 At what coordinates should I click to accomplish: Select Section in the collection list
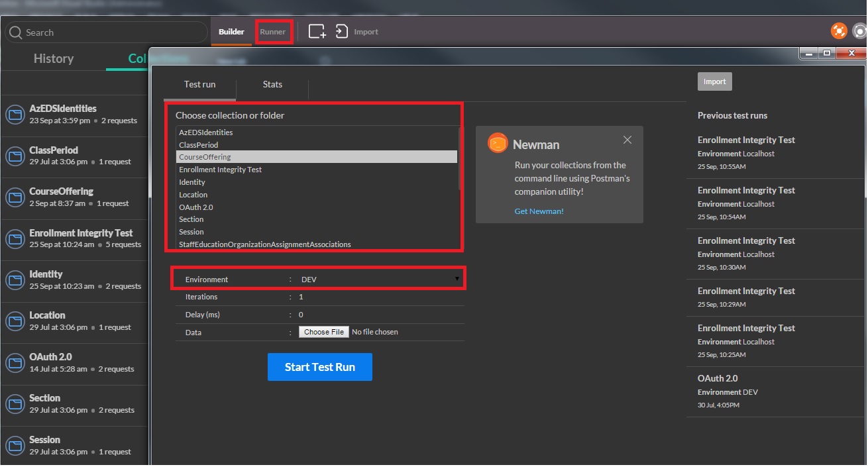click(317, 219)
